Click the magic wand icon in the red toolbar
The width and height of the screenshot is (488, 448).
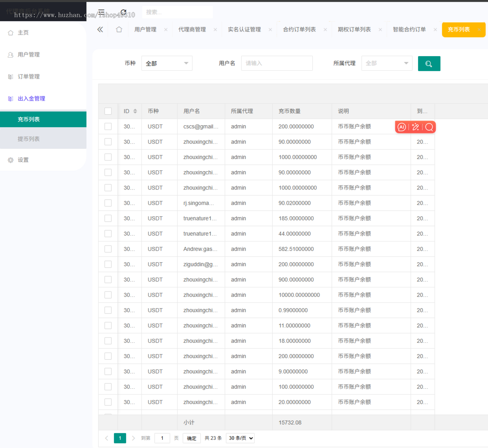click(415, 127)
